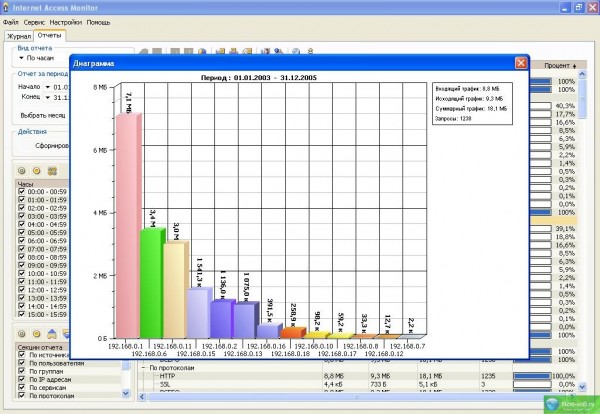Click the grey uncheck-all icon above Секции отчета
The image size is (600, 414).
pyautogui.click(x=22, y=334)
